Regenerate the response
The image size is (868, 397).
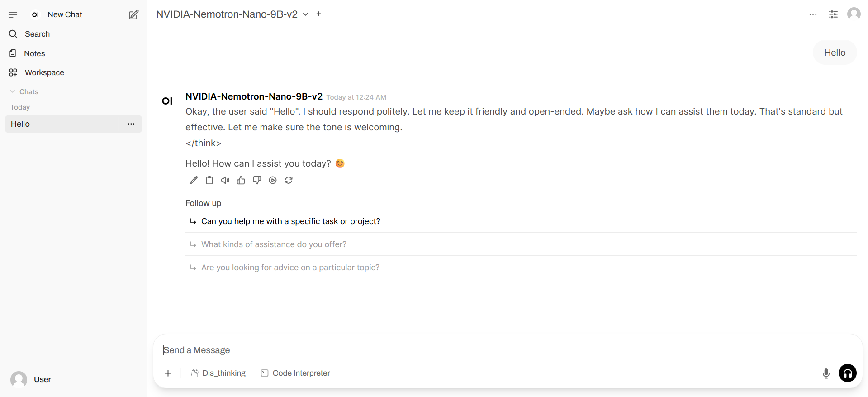[289, 180]
